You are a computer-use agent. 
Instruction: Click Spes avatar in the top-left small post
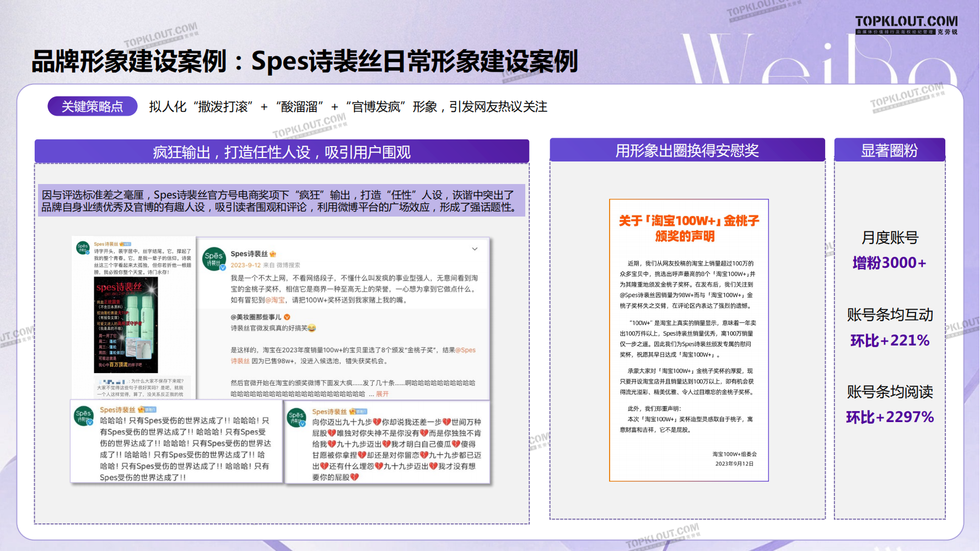point(83,248)
